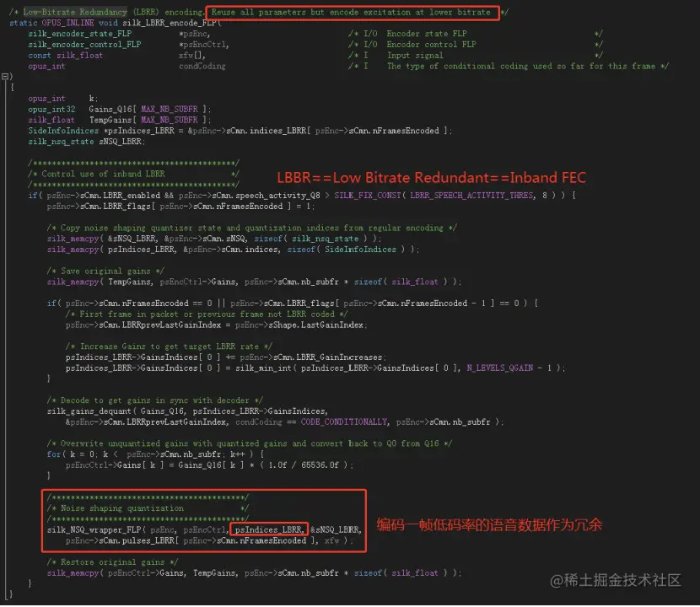
Task: Select the highlighted Low-Bitrate Redundancy comment text
Action: 76,12
